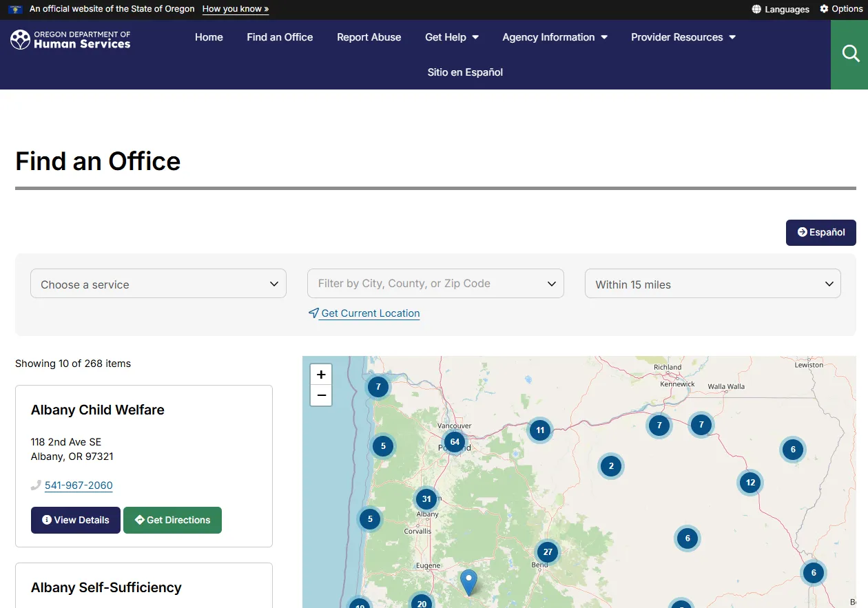Get Directions to Albany Child Welfare
The width and height of the screenshot is (868, 608).
[x=172, y=520]
